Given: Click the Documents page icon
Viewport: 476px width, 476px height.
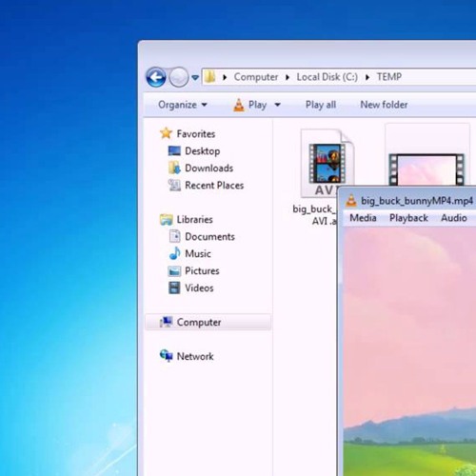Looking at the screenshot, I should 174,236.
